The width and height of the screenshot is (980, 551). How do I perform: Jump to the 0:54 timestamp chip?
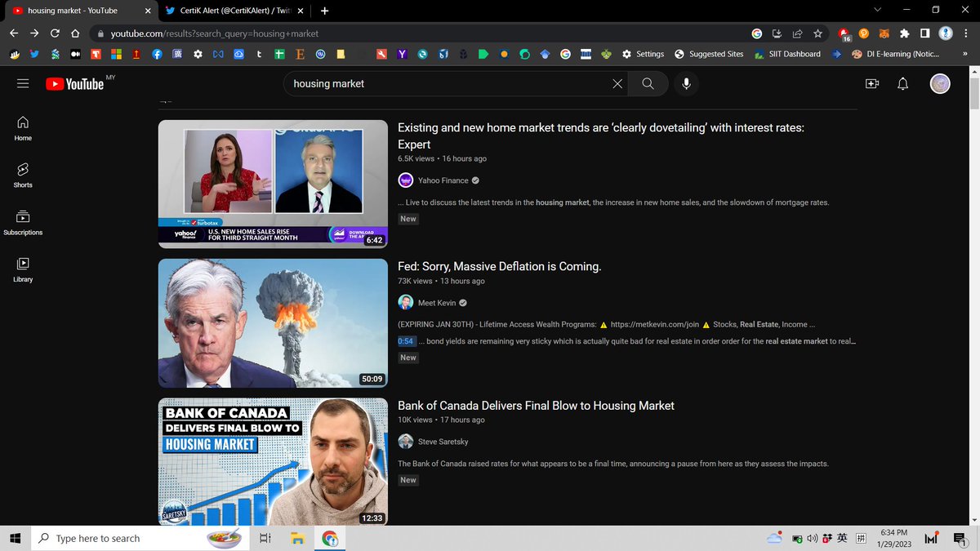(406, 341)
